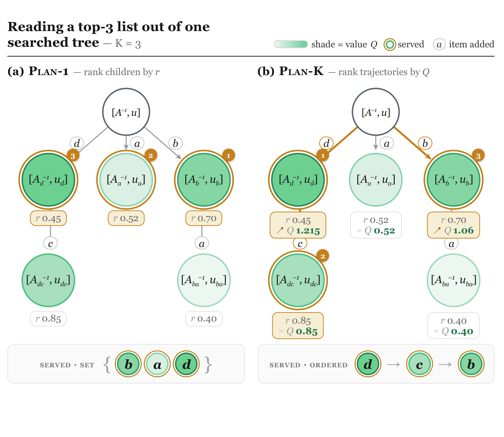Image resolution: width=504 pixels, height=437 pixels.
Task: Click the rank 1 badge on Plan-1 node b
Action: click(229, 156)
